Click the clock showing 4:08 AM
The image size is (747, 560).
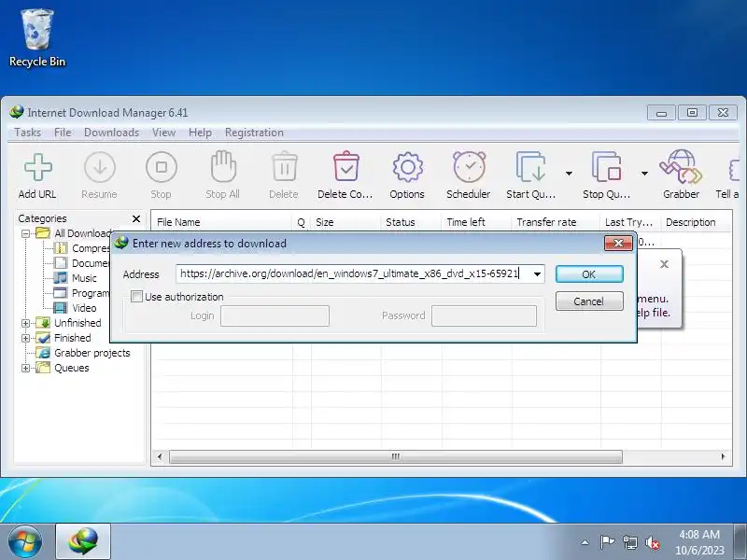click(x=699, y=542)
